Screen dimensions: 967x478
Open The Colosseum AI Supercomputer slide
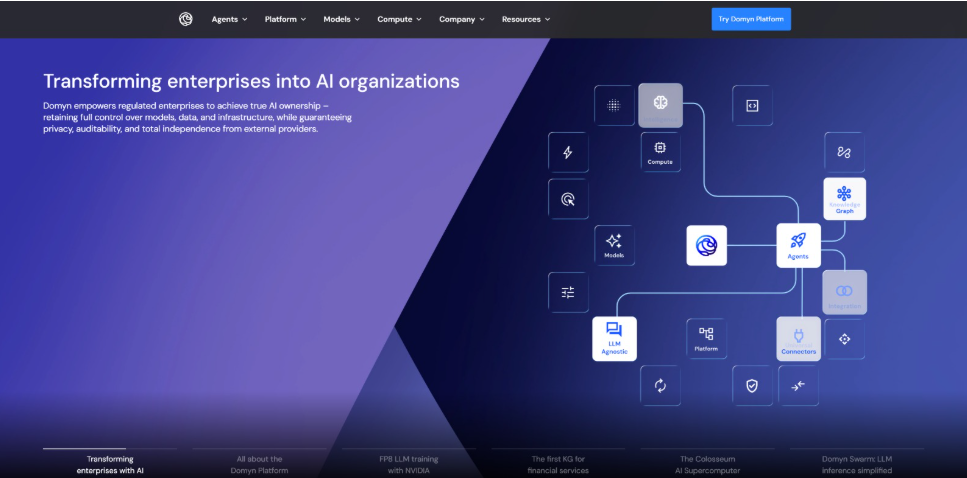point(708,464)
